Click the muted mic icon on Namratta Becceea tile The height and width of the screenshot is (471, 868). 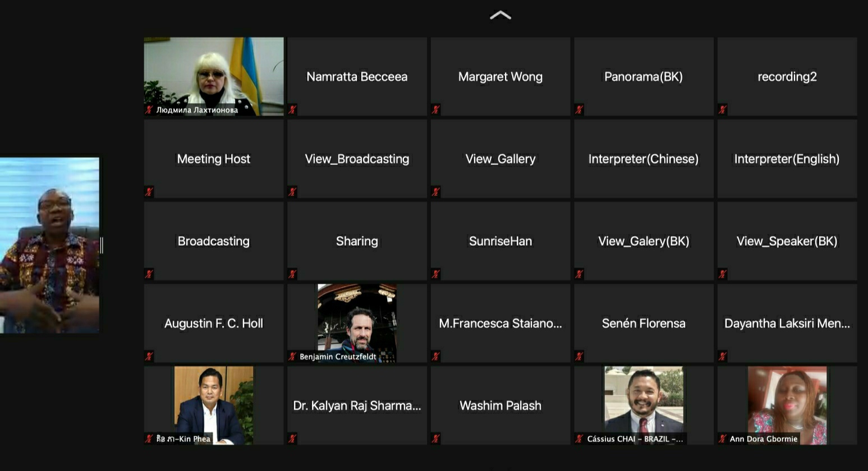[x=292, y=110]
